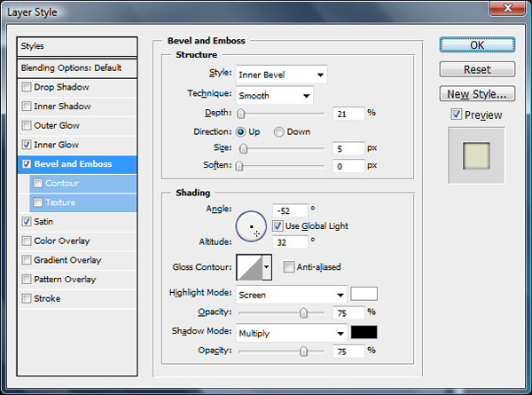Disable the Satin effect checkbox
This screenshot has height=395, width=532.
27,222
